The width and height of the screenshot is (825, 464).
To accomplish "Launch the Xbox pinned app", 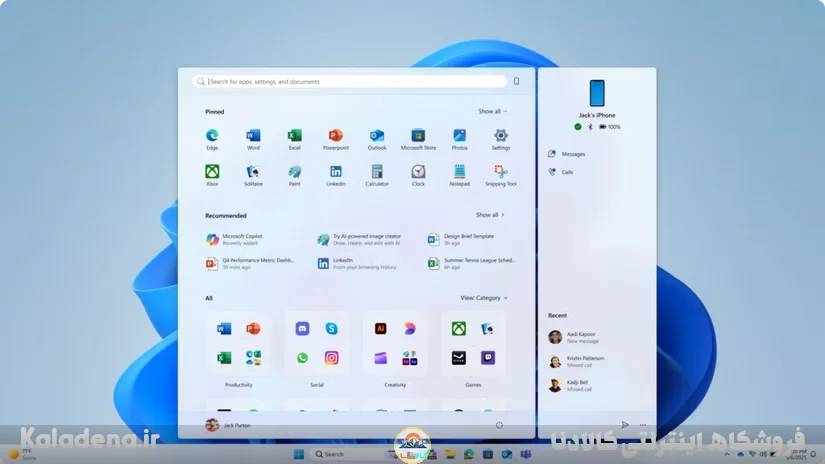I will click(212, 175).
